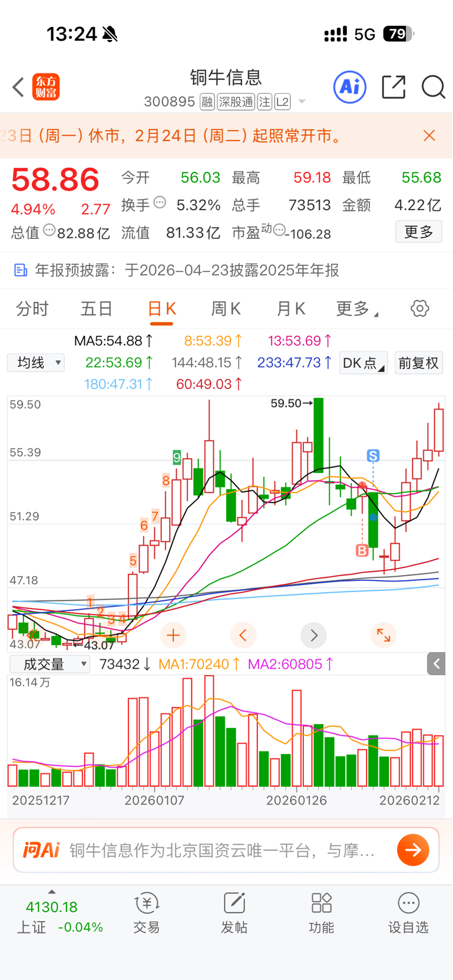This screenshot has height=980, width=453.
Task: Open the annual report disclosure document icon
Action: pyautogui.click(x=21, y=270)
